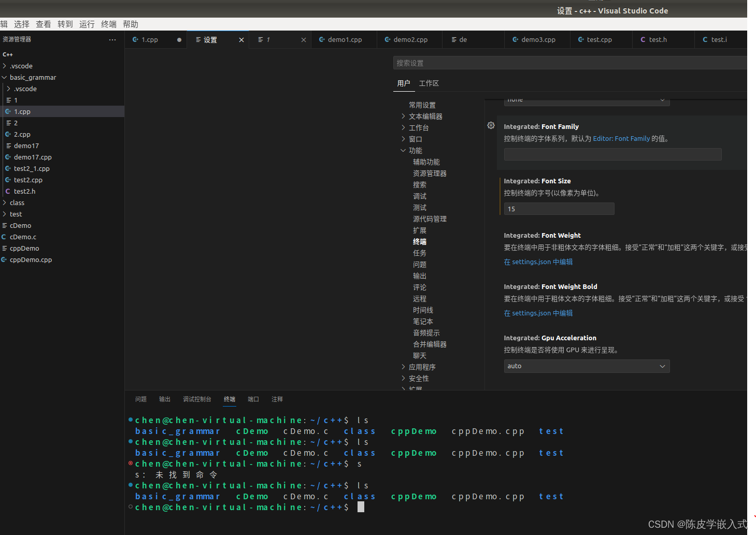Open the 问题 panel tab

pos(141,399)
